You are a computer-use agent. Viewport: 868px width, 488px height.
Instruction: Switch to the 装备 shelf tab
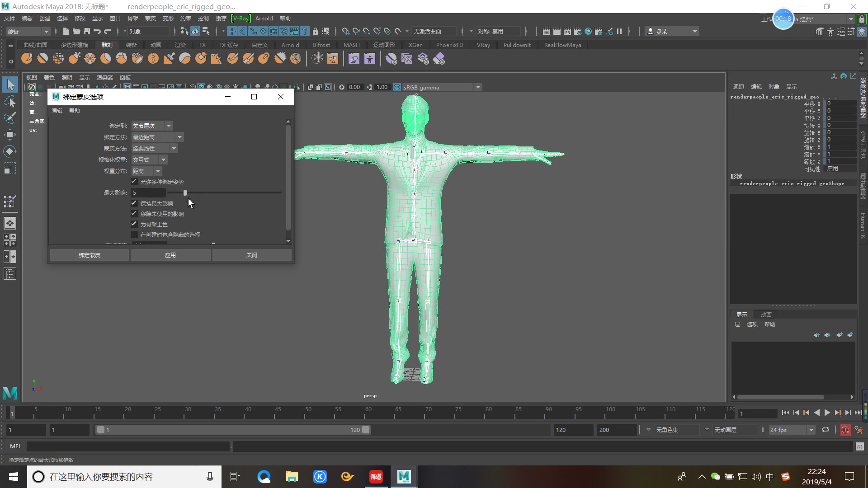131,45
